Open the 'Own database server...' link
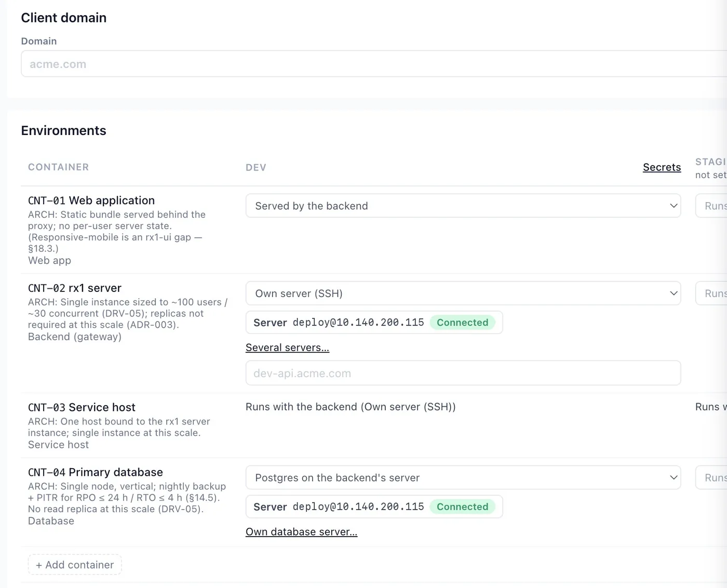This screenshot has width=727, height=588. [x=301, y=532]
